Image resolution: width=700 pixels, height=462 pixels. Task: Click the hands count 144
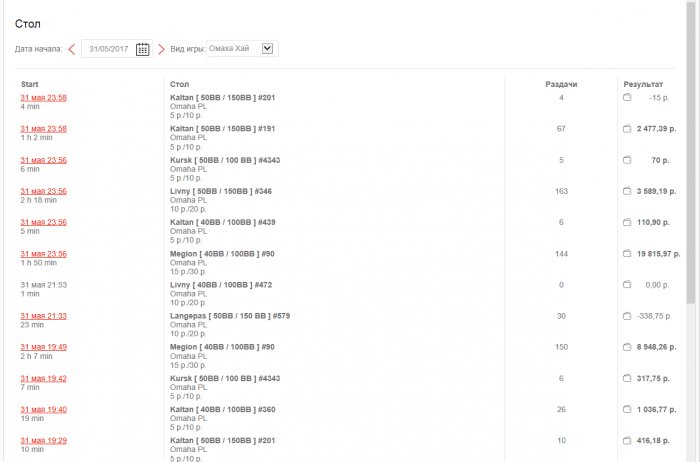(x=561, y=254)
